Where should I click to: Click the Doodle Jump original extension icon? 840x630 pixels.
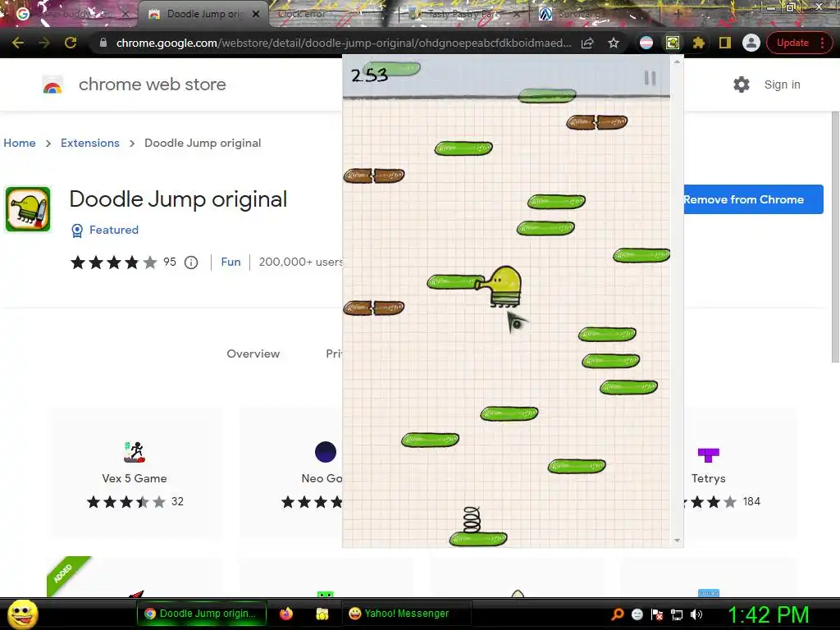(28, 209)
